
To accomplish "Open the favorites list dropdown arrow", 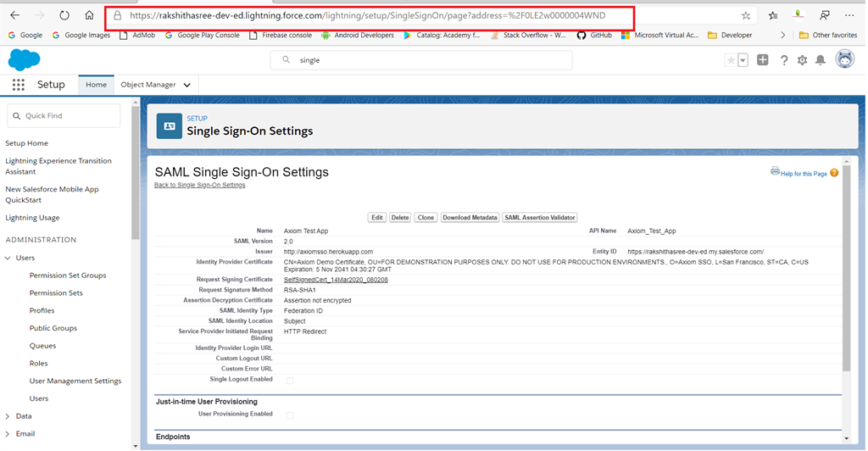I will (x=743, y=60).
